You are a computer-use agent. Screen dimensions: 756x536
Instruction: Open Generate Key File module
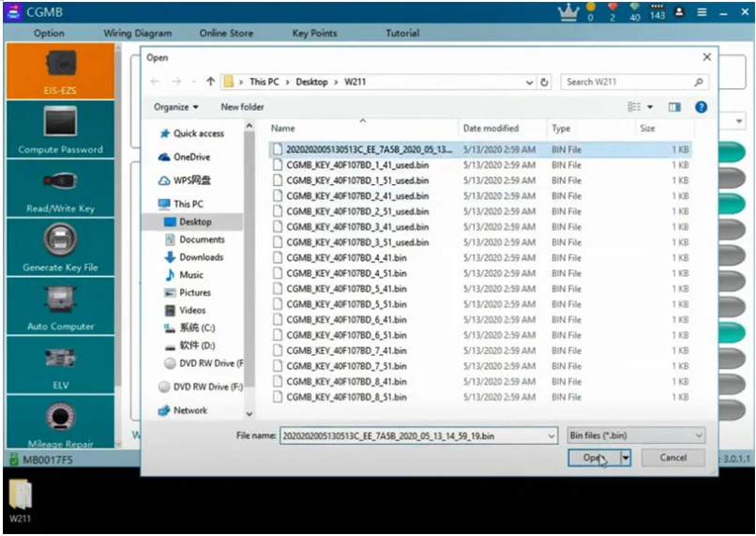[x=60, y=248]
